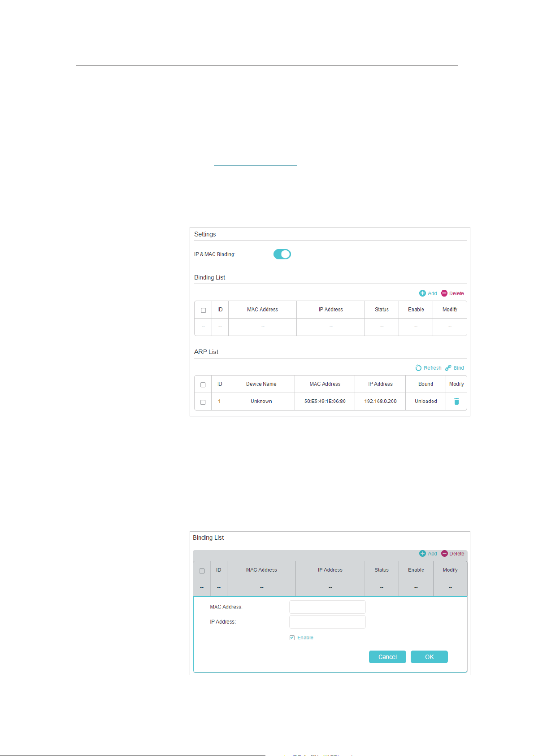Click the Add plus icon in the Settings panel's Binding List
The image size is (534, 756).
pyautogui.click(x=422, y=293)
